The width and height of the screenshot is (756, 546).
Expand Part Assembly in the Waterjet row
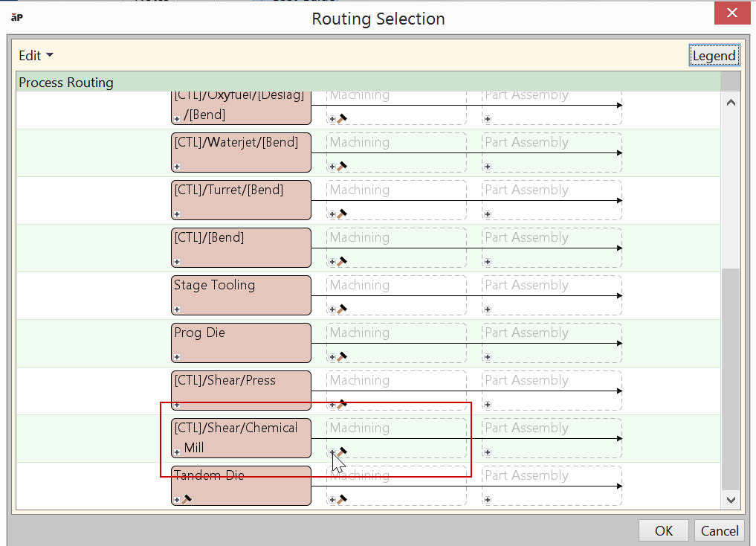488,167
